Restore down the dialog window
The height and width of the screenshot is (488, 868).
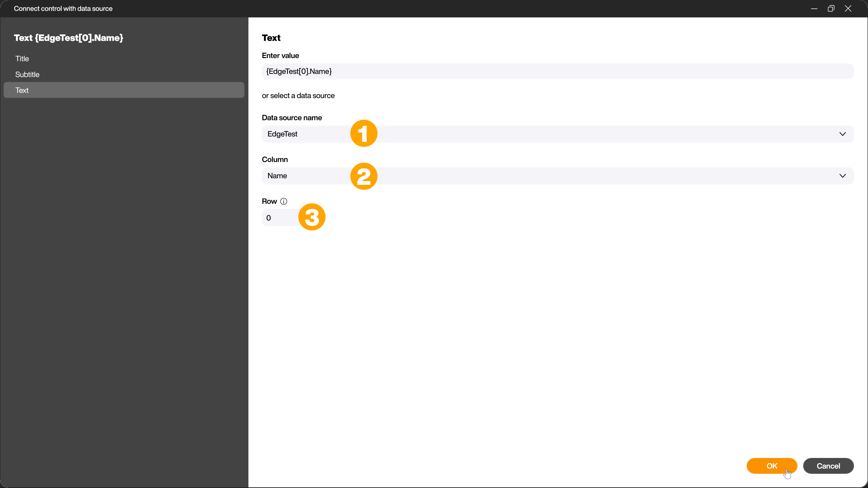831,8
